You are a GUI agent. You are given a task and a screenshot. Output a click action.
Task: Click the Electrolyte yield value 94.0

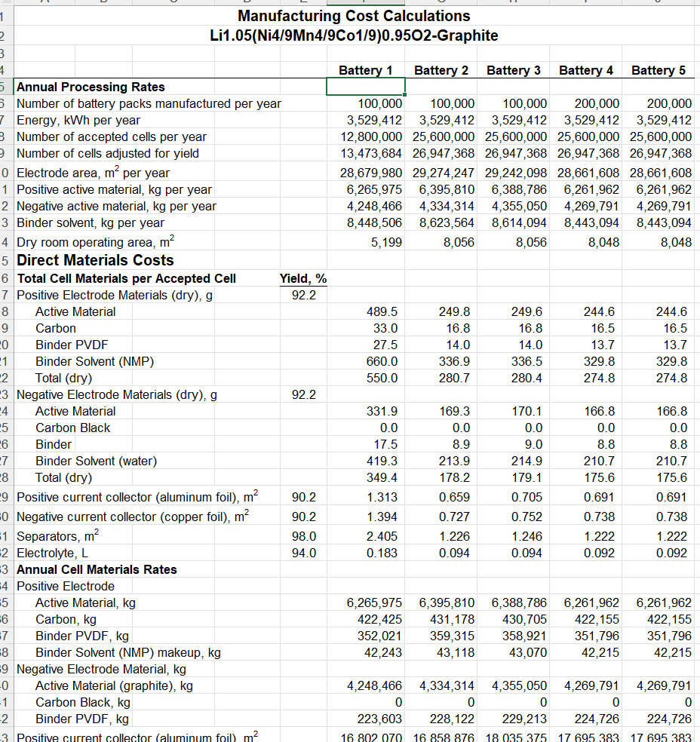coord(303,553)
